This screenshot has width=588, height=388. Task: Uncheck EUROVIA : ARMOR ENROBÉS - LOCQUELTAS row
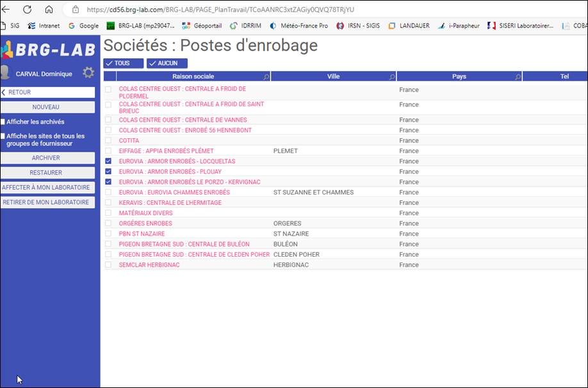coord(108,161)
